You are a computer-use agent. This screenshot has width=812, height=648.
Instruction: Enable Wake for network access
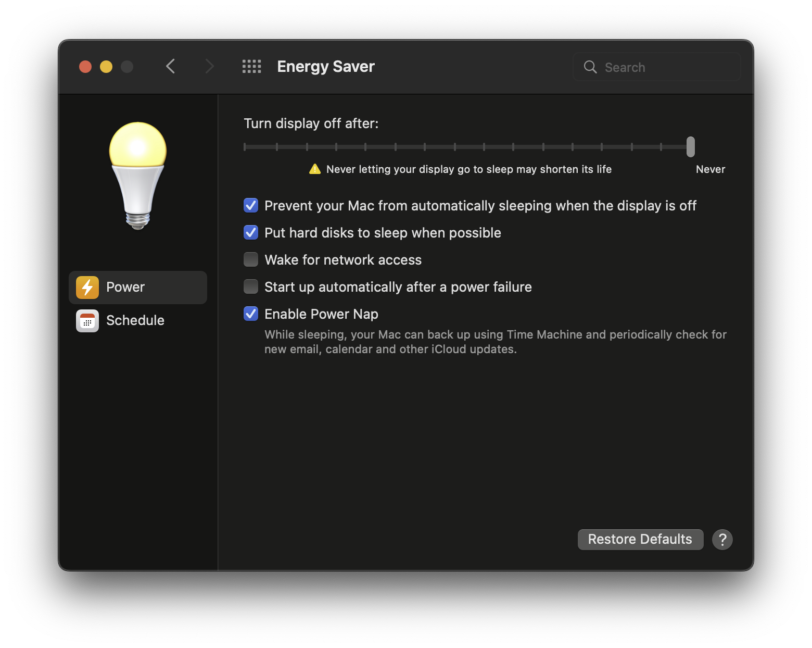coord(251,260)
